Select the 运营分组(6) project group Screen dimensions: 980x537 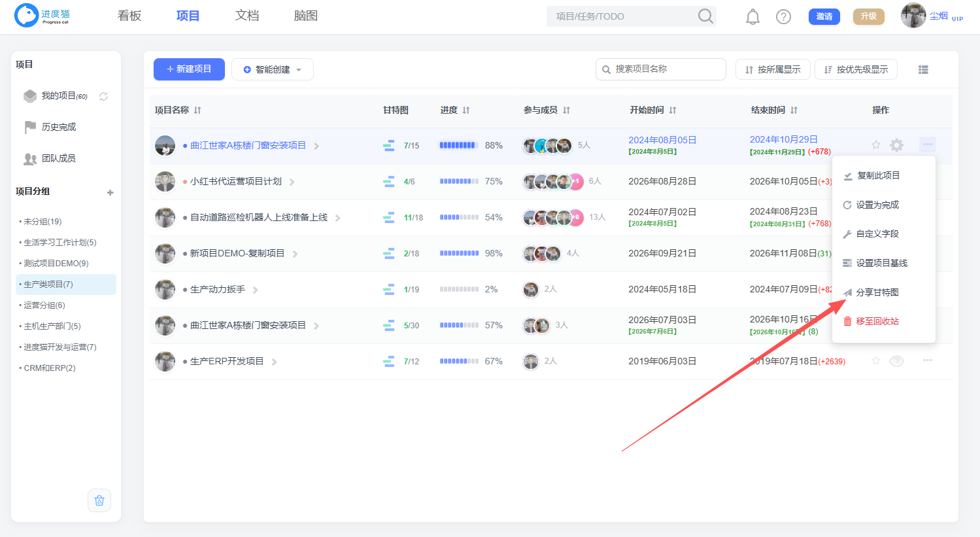66,305
